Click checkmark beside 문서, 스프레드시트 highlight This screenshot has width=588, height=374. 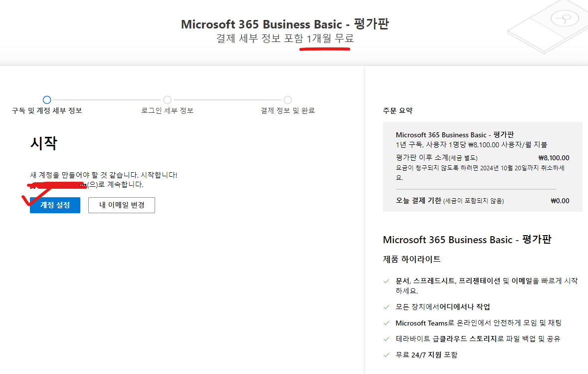tap(386, 281)
